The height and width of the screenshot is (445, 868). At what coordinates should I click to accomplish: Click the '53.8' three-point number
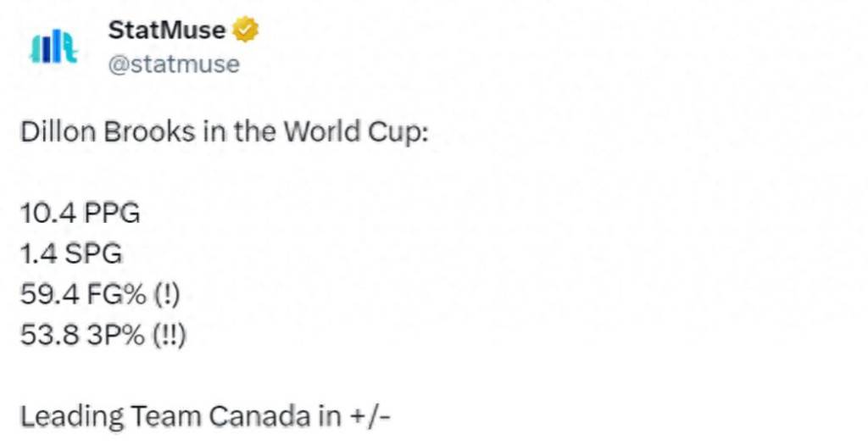pyautogui.click(x=50, y=336)
